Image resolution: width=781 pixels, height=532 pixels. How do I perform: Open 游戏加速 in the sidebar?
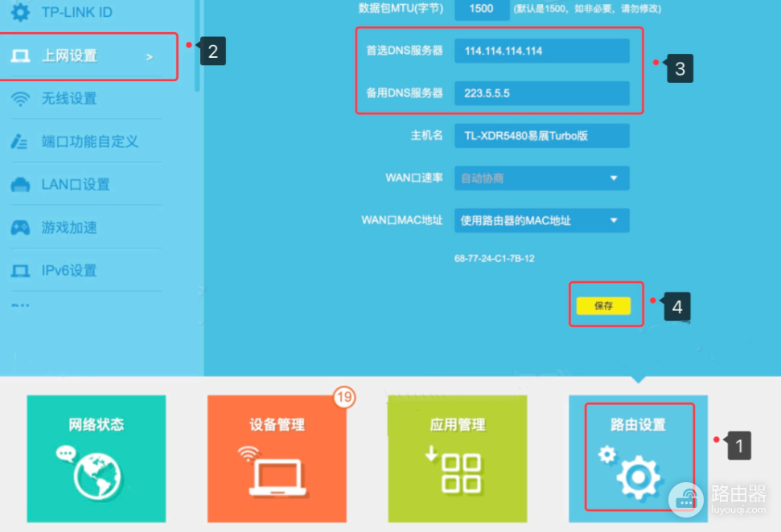(x=86, y=227)
